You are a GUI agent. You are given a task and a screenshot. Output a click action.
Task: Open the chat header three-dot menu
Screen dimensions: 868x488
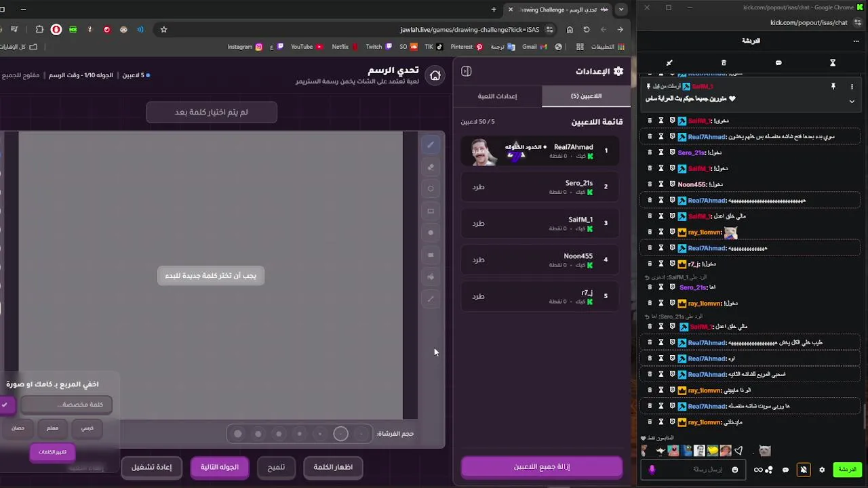(x=856, y=41)
